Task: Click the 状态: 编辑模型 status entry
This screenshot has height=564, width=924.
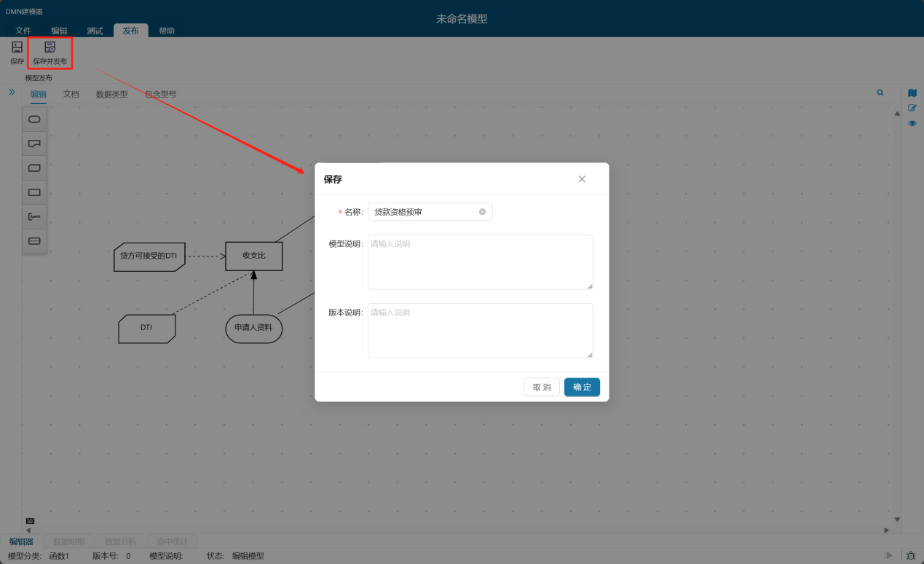Action: 235,556
